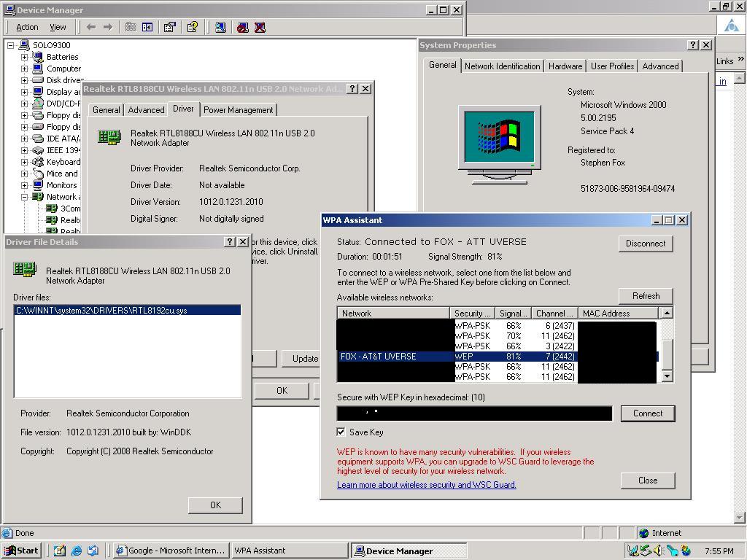Open the Action menu
Screen dimensions: 747x560
pyautogui.click(x=27, y=27)
